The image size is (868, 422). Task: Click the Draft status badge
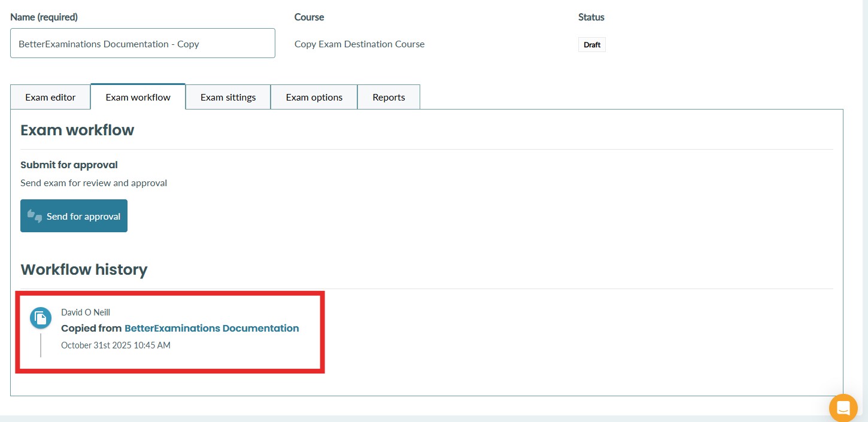[591, 45]
